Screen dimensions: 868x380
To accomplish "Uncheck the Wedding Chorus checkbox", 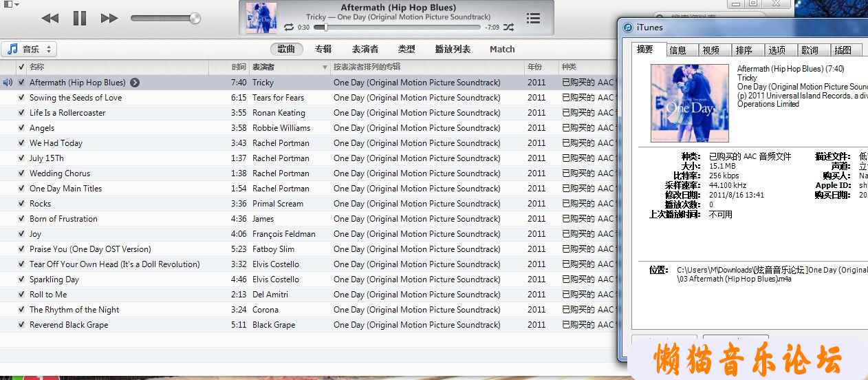I will click(21, 173).
